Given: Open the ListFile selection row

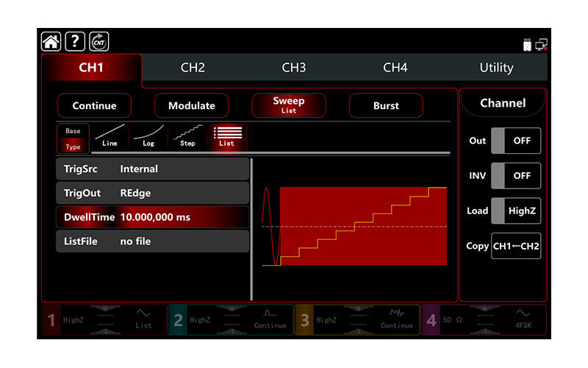Looking at the screenshot, I should [152, 241].
